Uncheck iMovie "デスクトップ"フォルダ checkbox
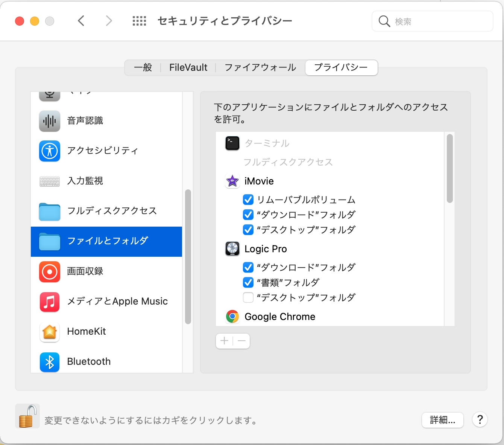The width and height of the screenshot is (504, 445). tap(248, 230)
